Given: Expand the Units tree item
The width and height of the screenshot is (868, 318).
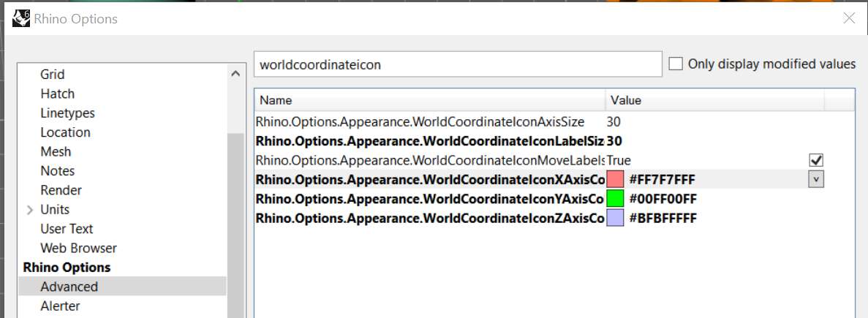Looking at the screenshot, I should (30, 210).
